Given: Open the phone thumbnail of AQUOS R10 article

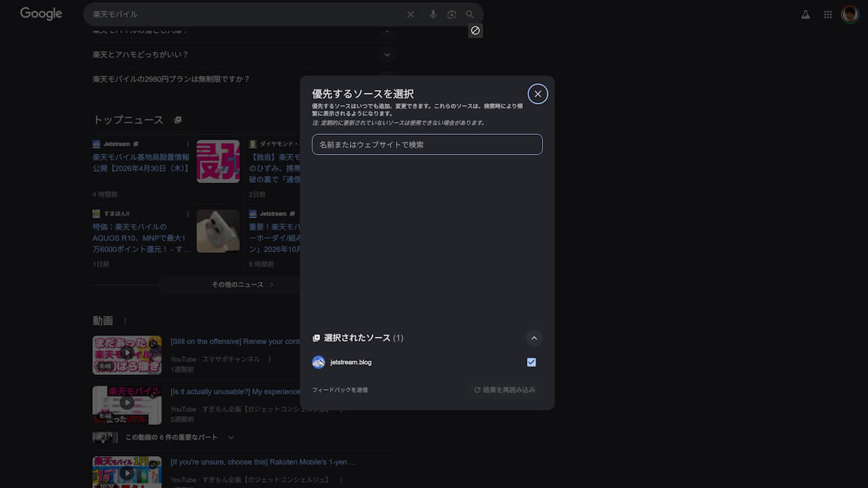Looking at the screenshot, I should (218, 231).
